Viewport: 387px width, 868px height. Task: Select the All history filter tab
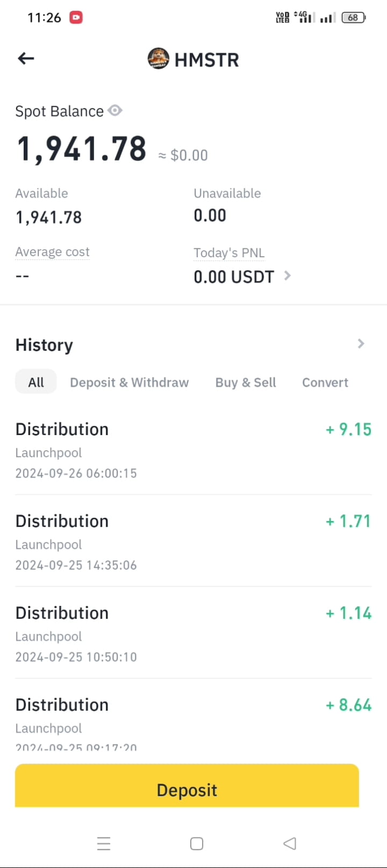(36, 382)
